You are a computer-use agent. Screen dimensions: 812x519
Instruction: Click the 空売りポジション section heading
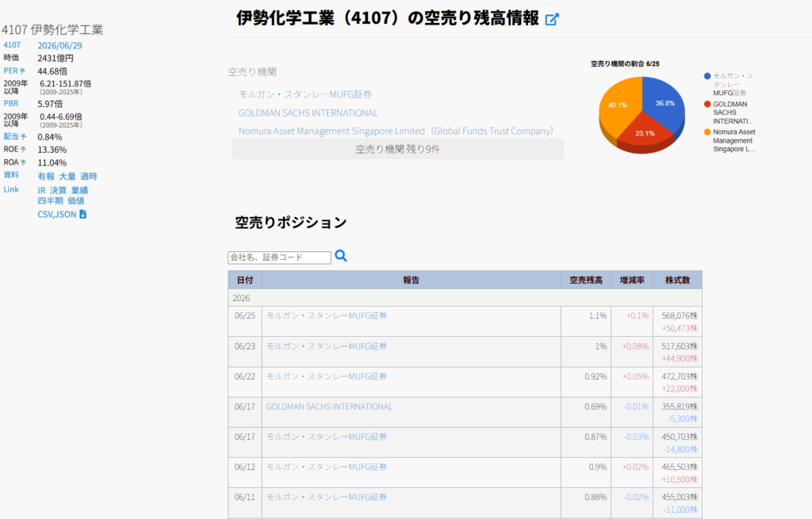tap(290, 223)
